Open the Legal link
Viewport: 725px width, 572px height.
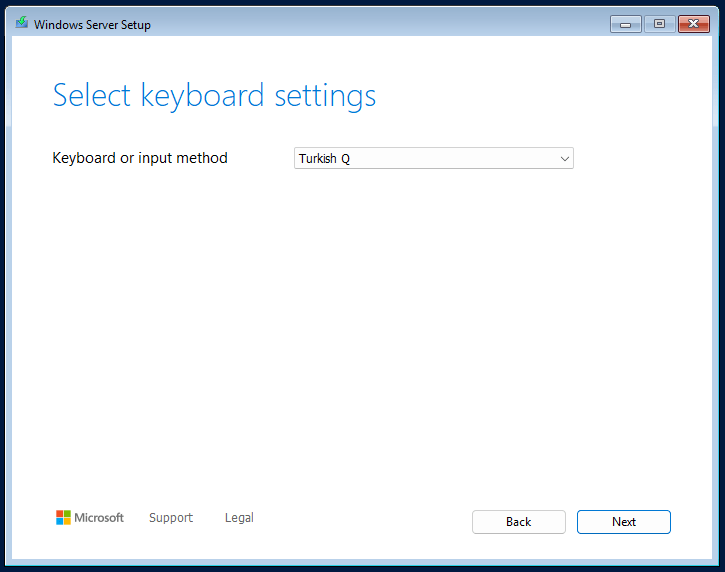pos(239,518)
